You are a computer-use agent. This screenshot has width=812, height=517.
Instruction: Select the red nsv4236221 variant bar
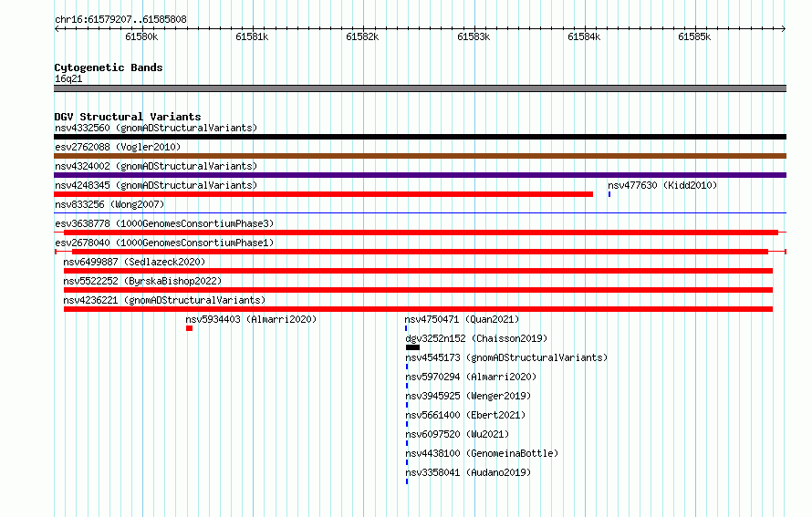418,309
